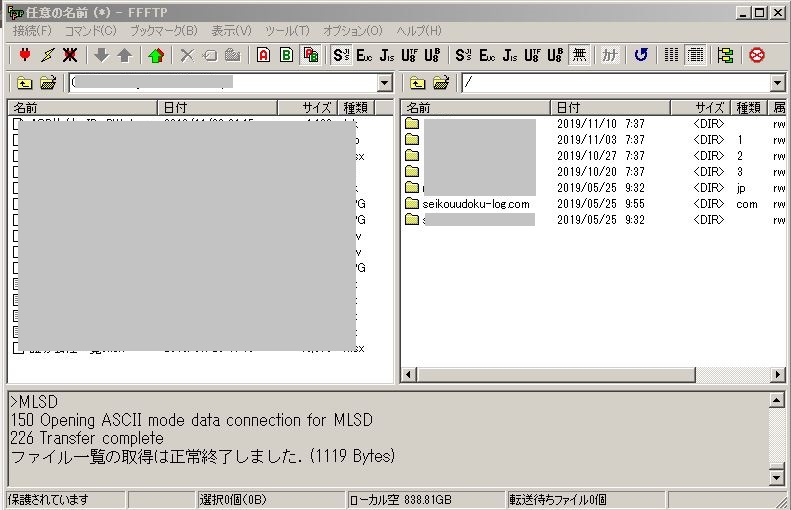This screenshot has width=791, height=510.
Task: Expand the local path dropdown
Action: pos(385,83)
